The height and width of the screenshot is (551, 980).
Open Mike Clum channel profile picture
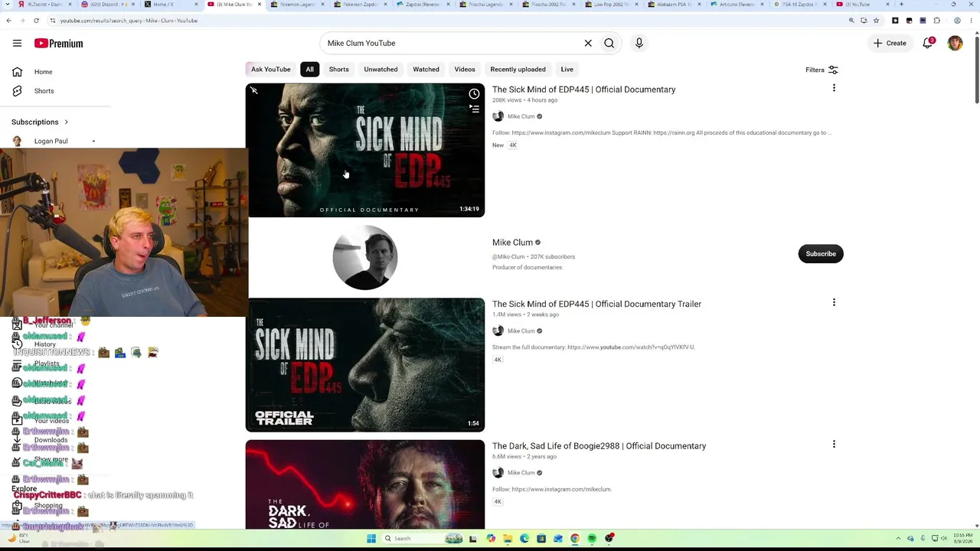coord(365,258)
